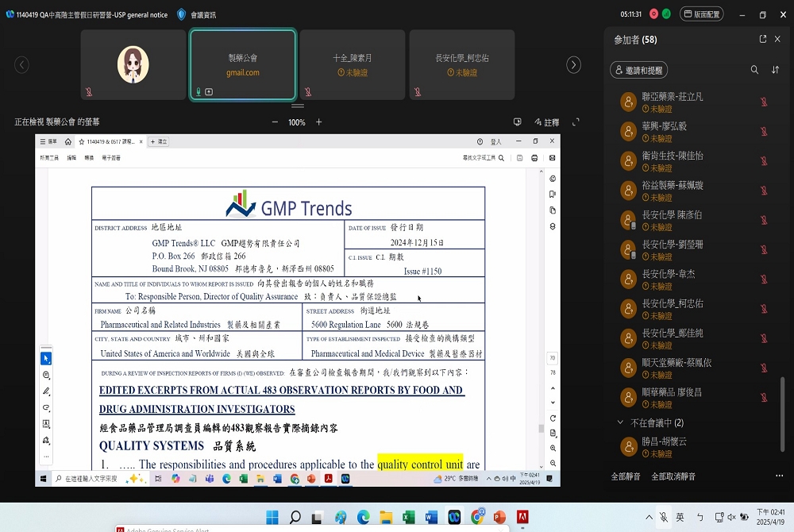Rotate the page using Acrobat's rotate icon

click(x=553, y=418)
